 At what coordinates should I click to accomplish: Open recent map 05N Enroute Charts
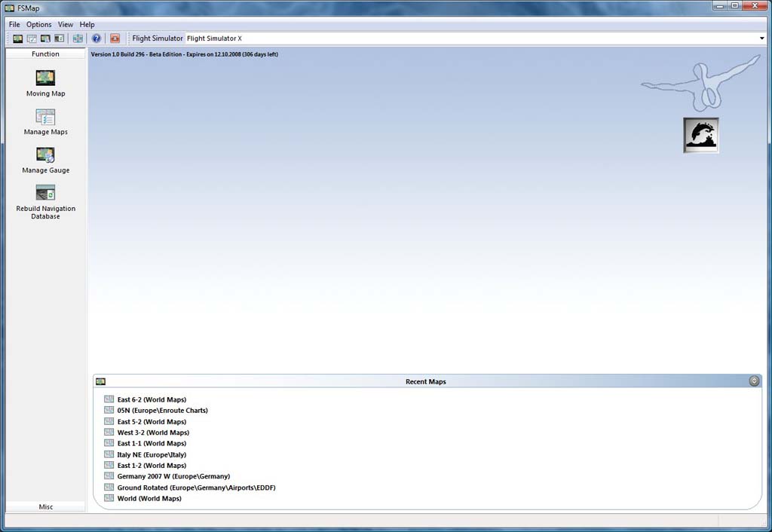tap(162, 411)
